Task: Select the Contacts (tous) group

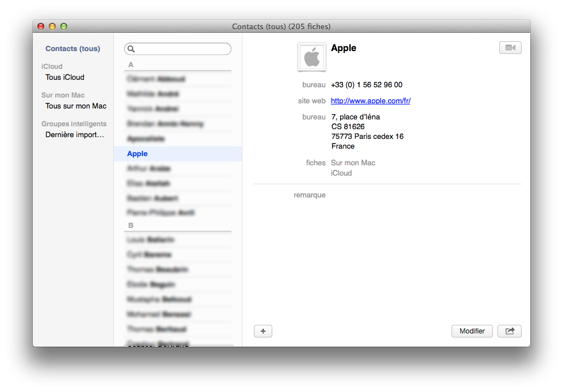Action: click(x=72, y=48)
